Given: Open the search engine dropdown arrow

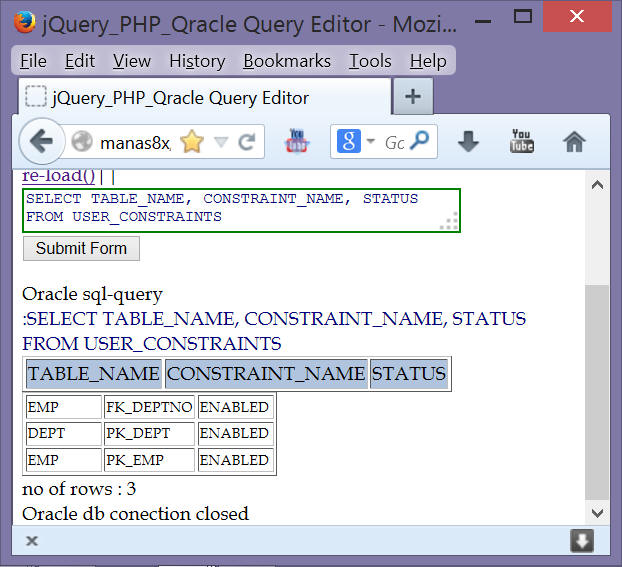Looking at the screenshot, I should [371, 141].
